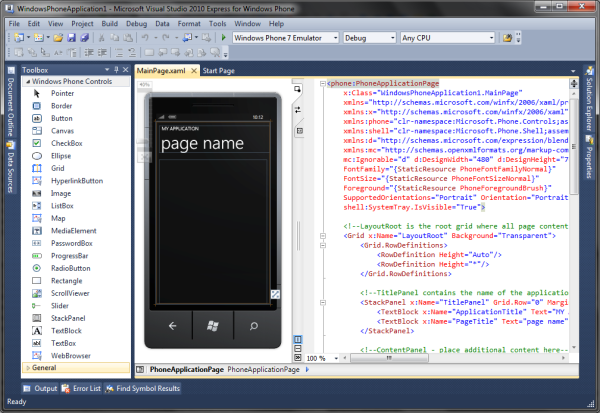Screen dimensions: 600x413
Task: Select the page name title in designer
Action: pyautogui.click(x=202, y=144)
